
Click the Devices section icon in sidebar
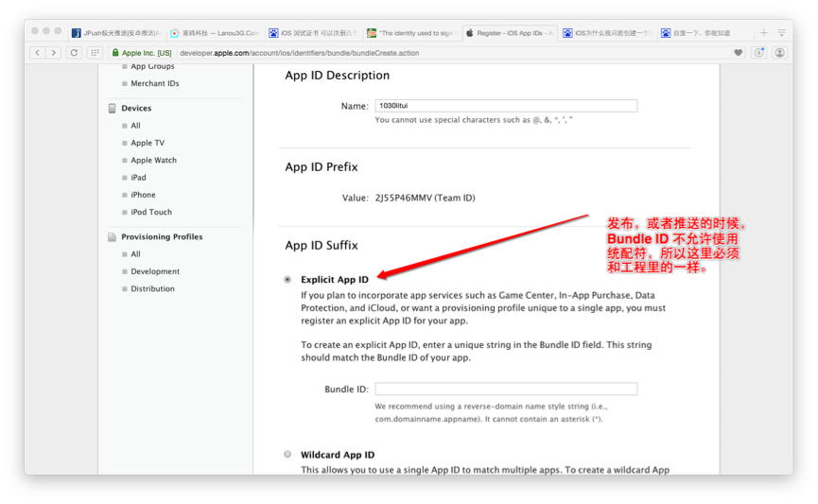[112, 108]
